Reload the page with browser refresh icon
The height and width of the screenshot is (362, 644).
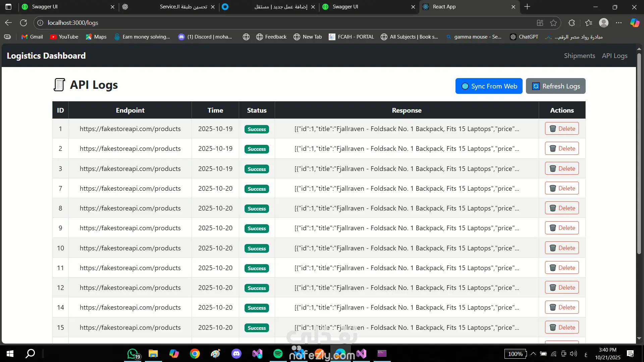pyautogui.click(x=23, y=23)
